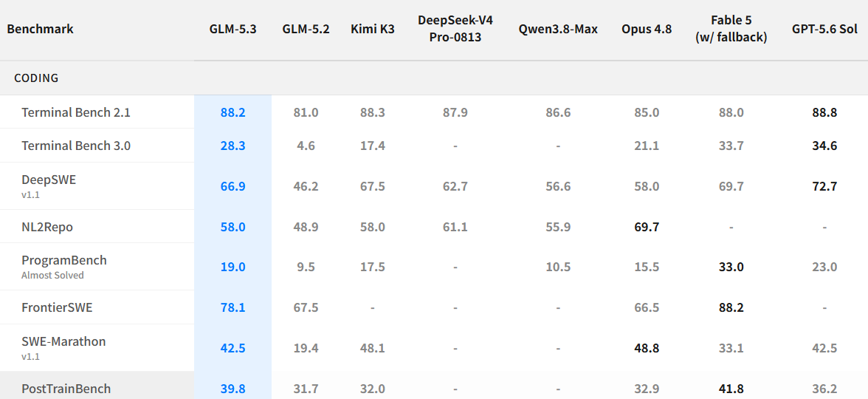Click GLM-5.3 score 19.0
The width and height of the screenshot is (868, 399).
click(232, 267)
